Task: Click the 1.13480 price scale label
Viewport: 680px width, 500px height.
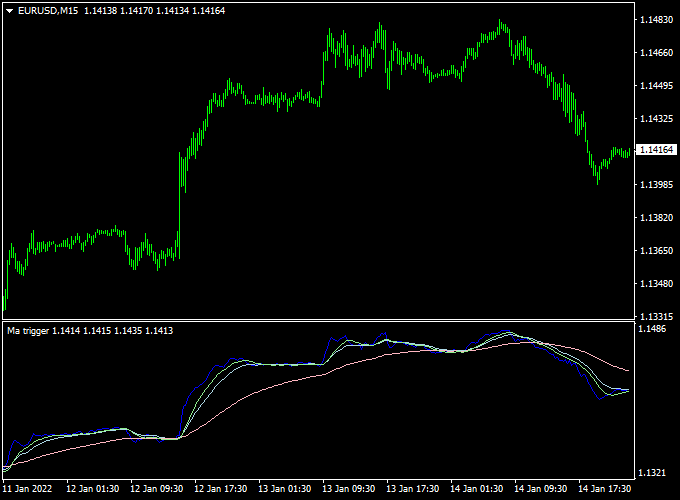Action: click(x=657, y=284)
